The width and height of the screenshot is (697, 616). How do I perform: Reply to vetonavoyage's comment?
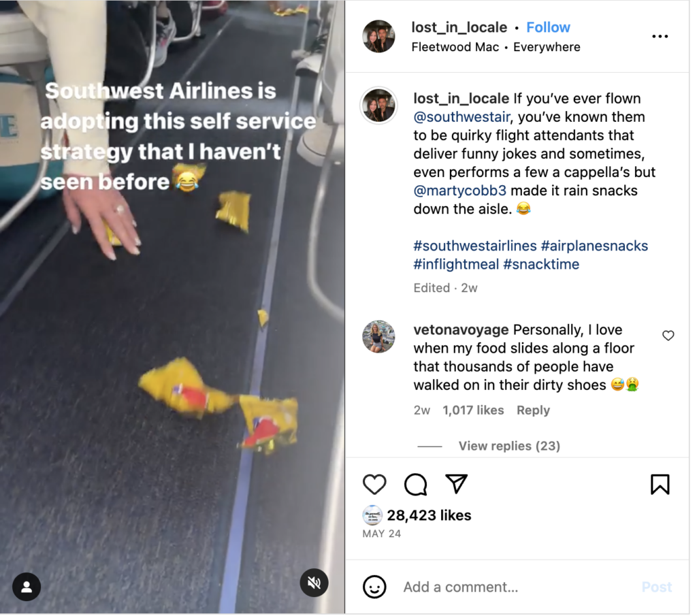tap(533, 410)
